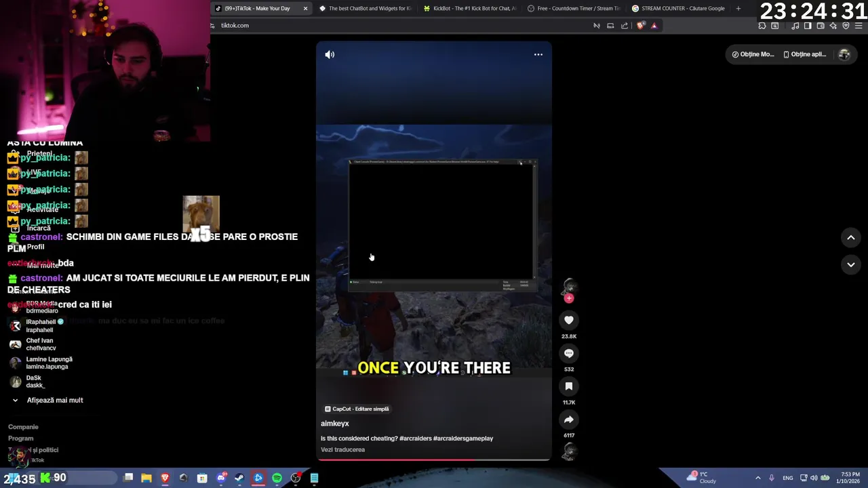Click the ENG language indicator
This screenshot has height=488, width=868.
click(788, 478)
